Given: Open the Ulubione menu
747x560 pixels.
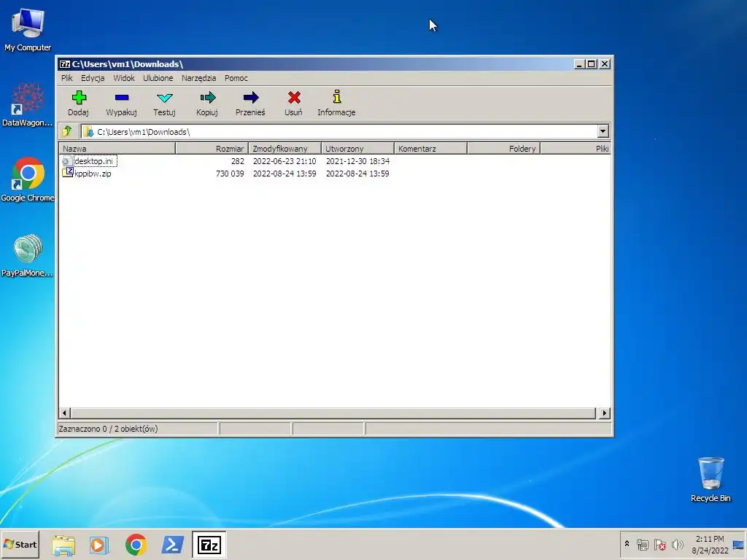Looking at the screenshot, I should [x=158, y=78].
